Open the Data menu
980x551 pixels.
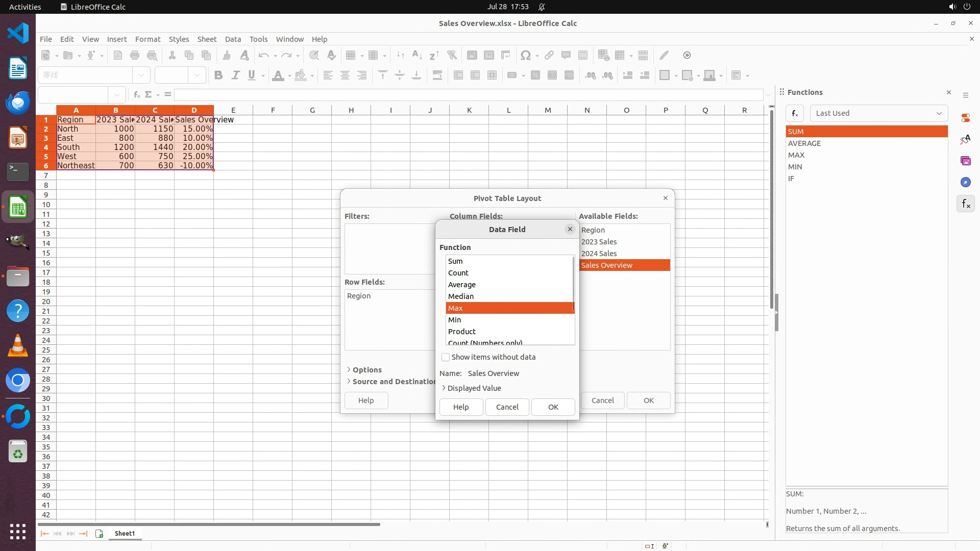pos(233,39)
